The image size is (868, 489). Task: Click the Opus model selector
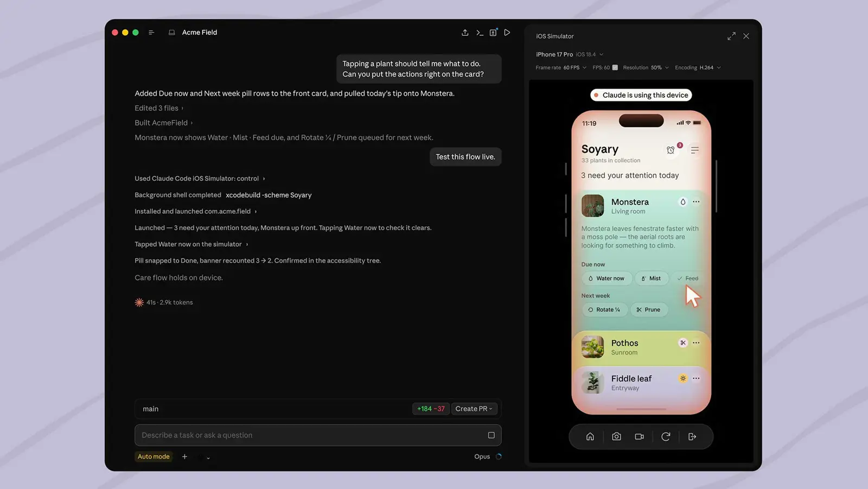pyautogui.click(x=482, y=456)
